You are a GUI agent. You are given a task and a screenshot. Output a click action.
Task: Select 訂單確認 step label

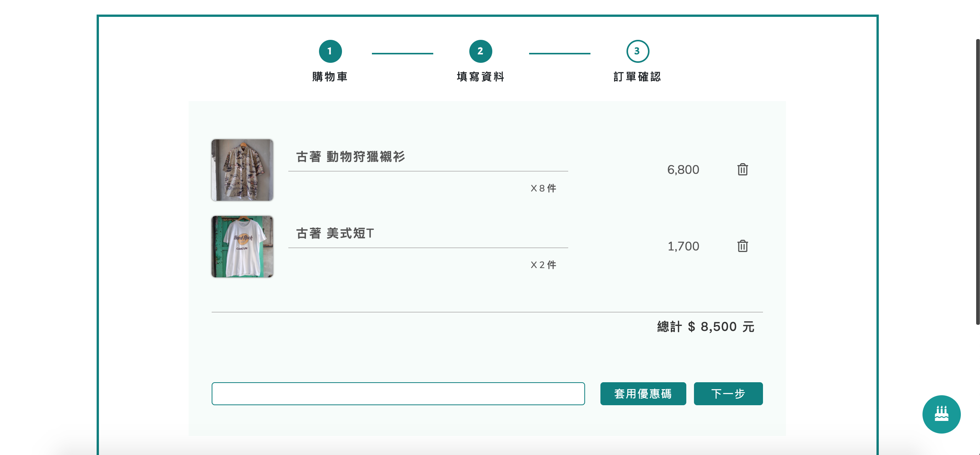[x=637, y=77]
